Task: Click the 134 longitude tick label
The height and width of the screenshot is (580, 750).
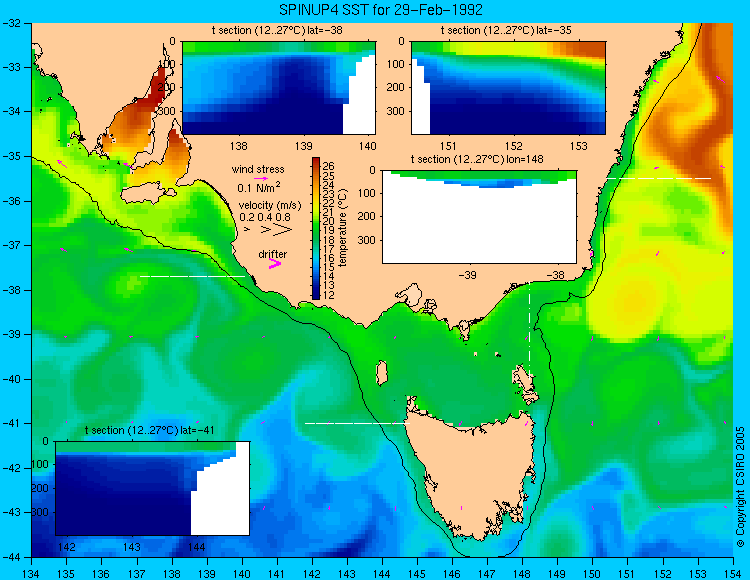Action: (32, 573)
